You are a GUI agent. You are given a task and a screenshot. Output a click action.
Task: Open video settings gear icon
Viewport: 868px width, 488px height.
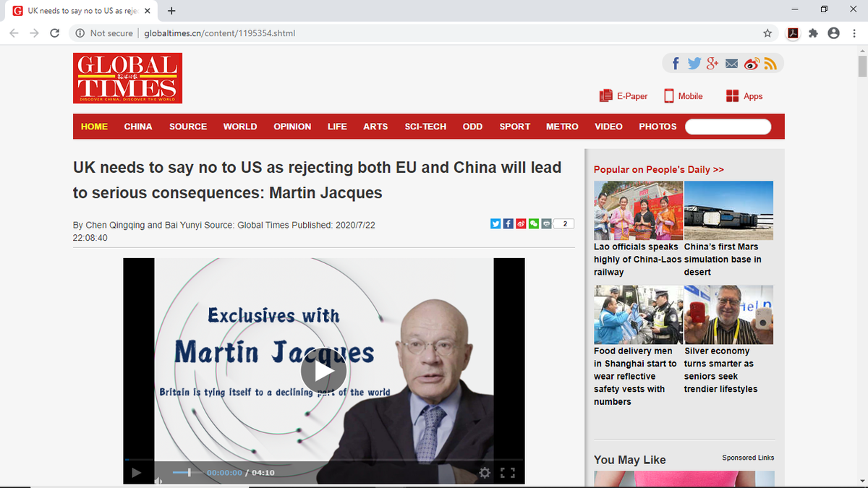[485, 473]
